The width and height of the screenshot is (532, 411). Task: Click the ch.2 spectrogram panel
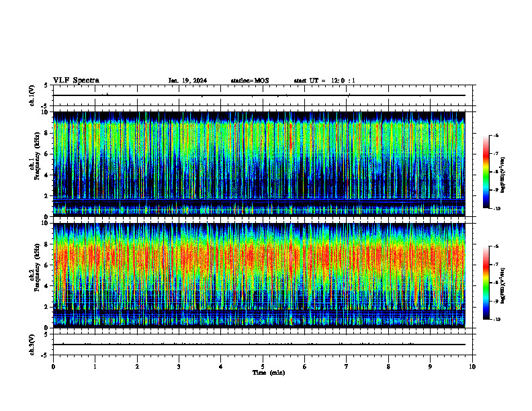click(259, 275)
